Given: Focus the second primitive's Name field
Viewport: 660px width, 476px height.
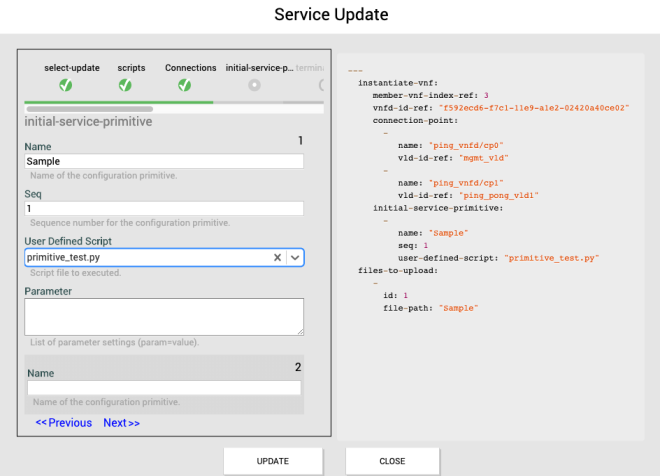Looking at the screenshot, I should pos(164,388).
